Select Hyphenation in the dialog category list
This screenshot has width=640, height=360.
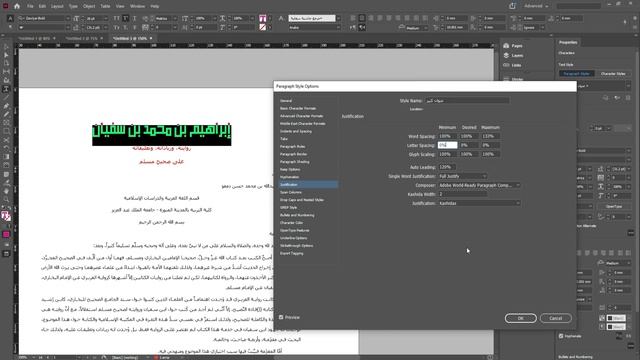289,177
